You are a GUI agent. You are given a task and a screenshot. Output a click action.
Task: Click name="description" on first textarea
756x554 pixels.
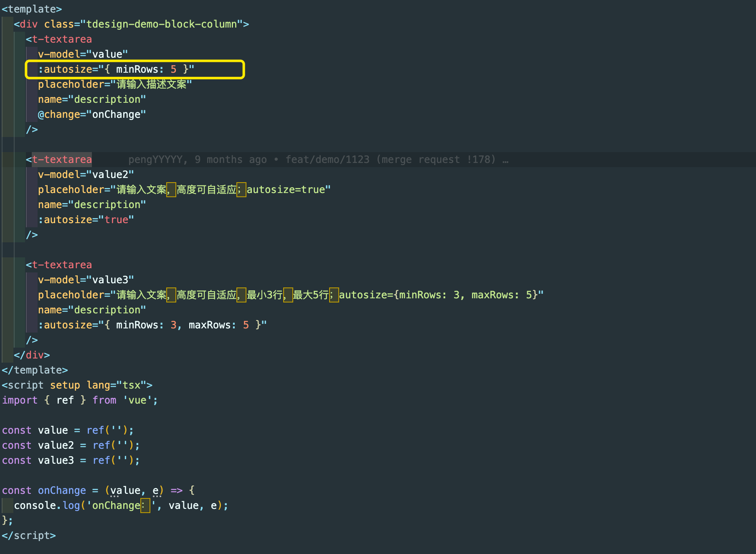[92, 99]
